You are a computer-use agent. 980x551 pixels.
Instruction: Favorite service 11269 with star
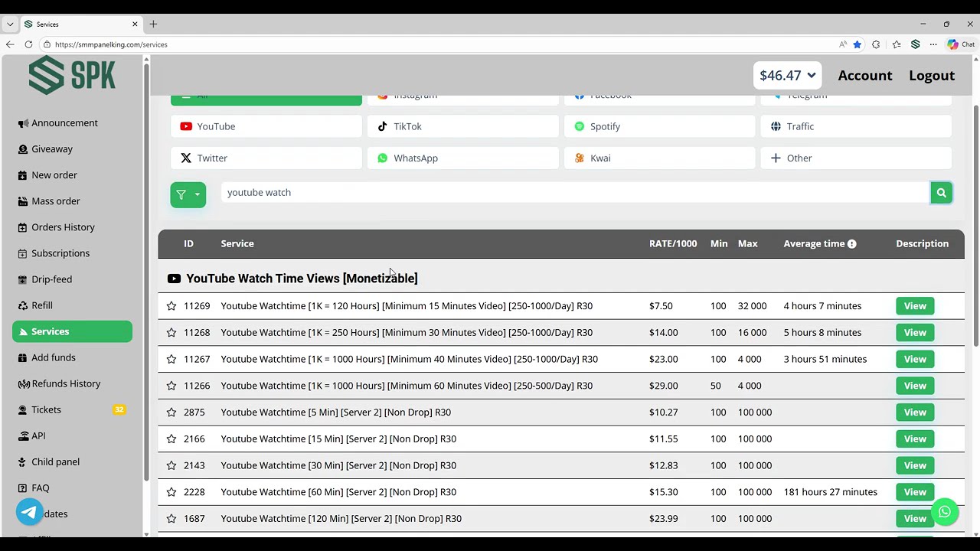[x=171, y=306]
